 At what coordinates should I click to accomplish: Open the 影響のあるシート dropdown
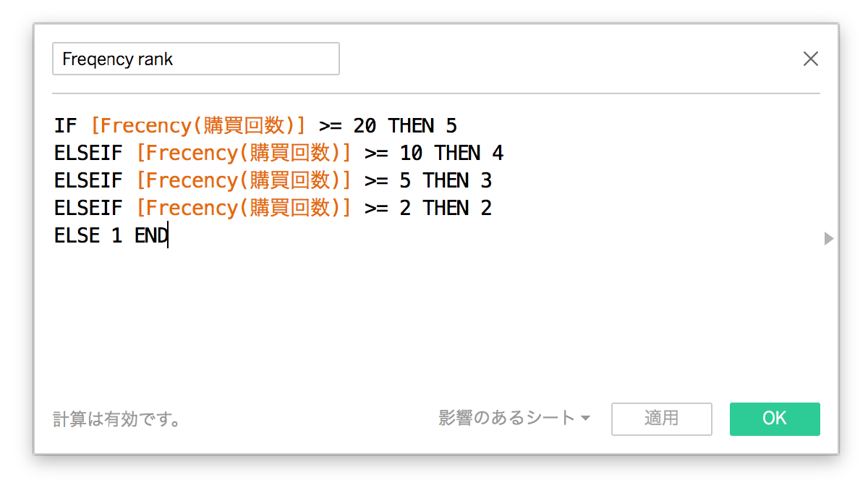(x=514, y=418)
